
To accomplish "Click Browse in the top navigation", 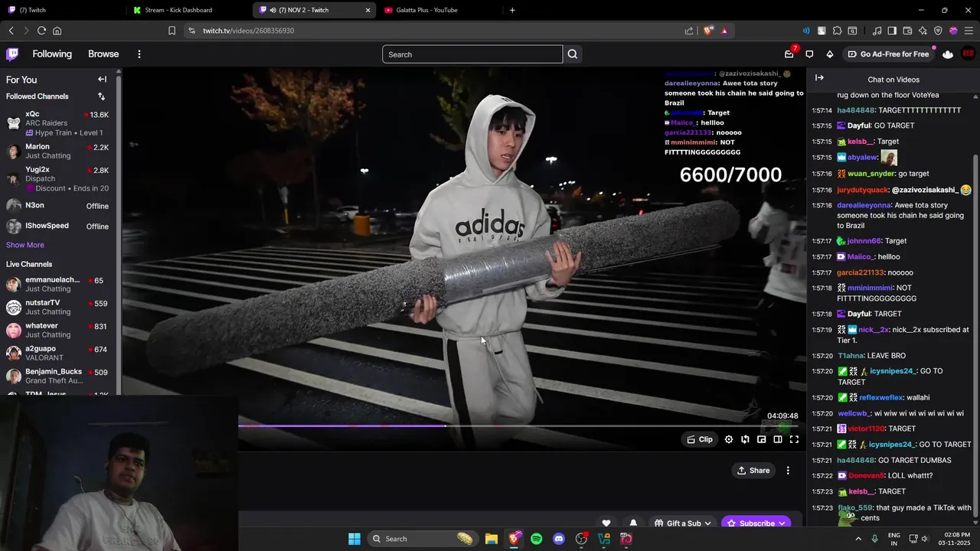I will tap(103, 54).
